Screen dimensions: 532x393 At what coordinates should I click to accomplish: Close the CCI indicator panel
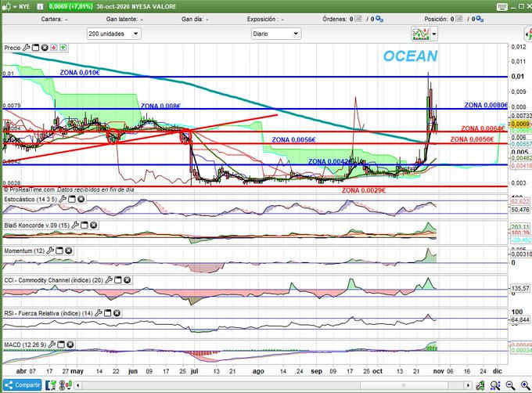pos(127,280)
